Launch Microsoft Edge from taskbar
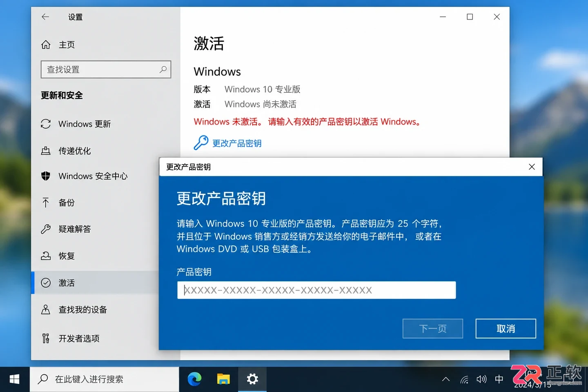The width and height of the screenshot is (588, 392). tap(194, 379)
